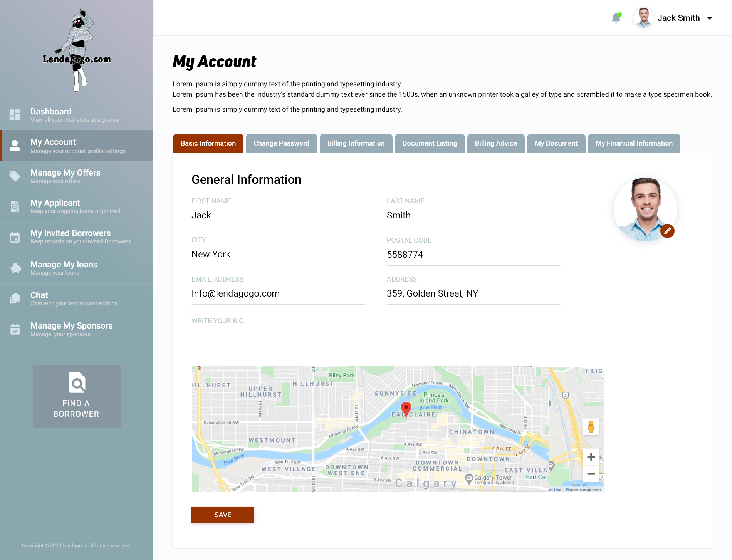Viewport: 732px width, 560px height.
Task: Click the Street View pegman icon on map
Action: tap(591, 427)
